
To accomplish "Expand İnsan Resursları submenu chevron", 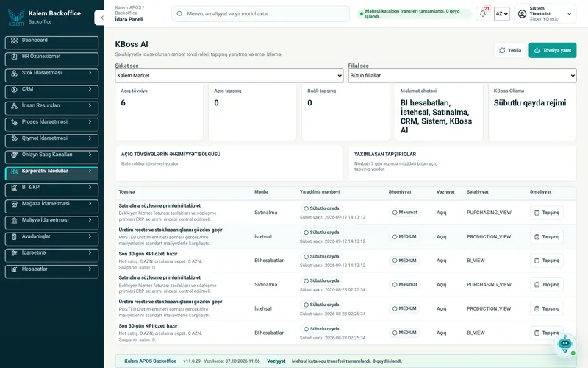I will point(90,105).
